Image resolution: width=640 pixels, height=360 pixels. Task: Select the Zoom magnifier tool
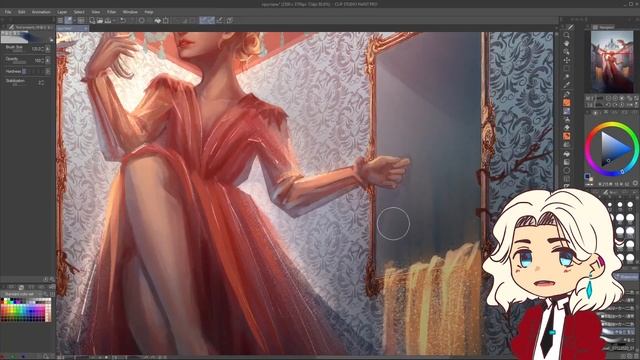point(567,35)
